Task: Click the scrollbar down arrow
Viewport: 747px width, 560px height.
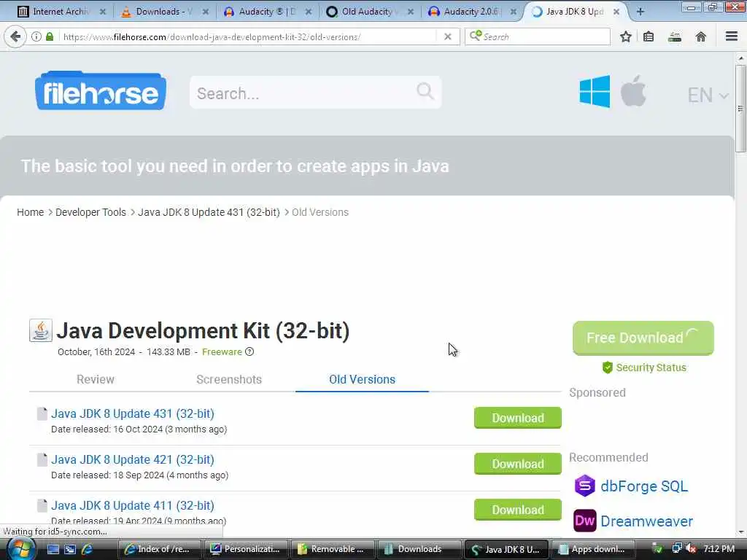Action: [741, 532]
